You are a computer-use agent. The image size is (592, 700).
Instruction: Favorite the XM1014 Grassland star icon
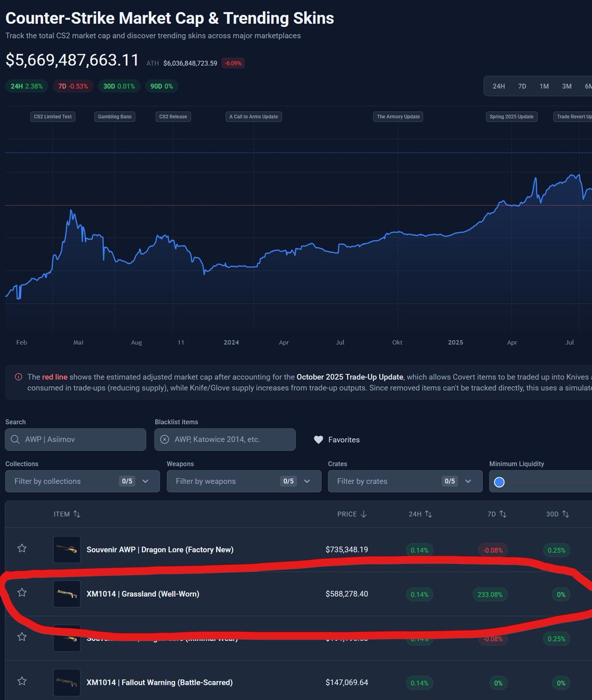tap(22, 593)
